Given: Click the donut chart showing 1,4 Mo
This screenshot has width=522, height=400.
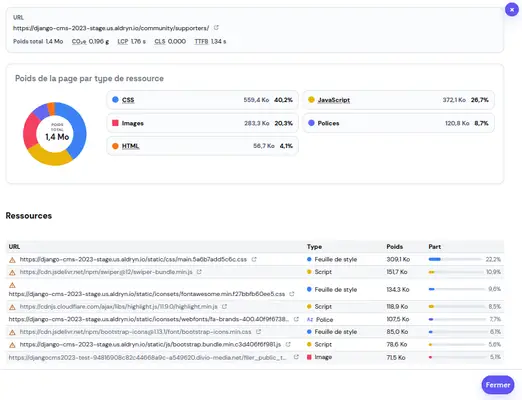Looking at the screenshot, I should (55, 134).
